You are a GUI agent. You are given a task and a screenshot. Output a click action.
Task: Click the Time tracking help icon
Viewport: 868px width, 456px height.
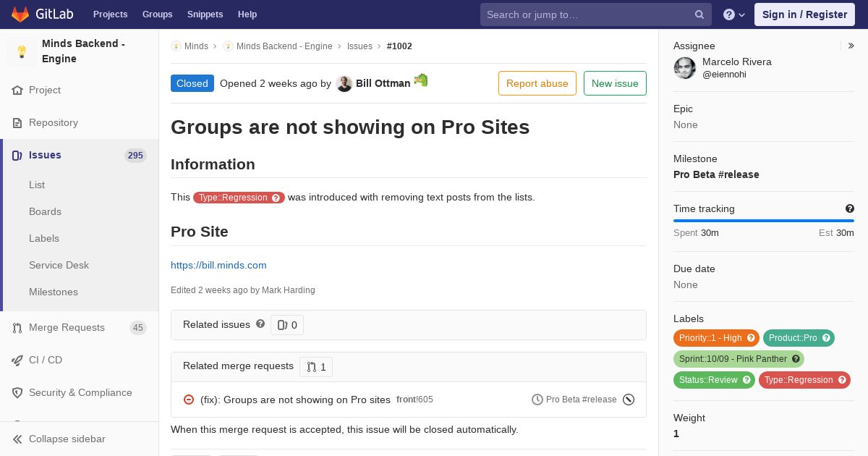850,209
